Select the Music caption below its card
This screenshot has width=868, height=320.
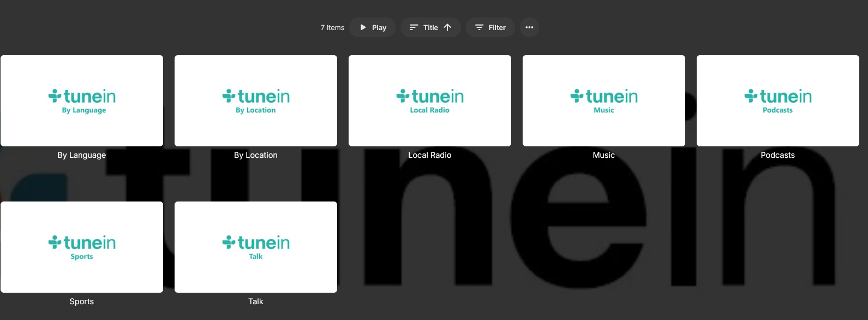604,155
